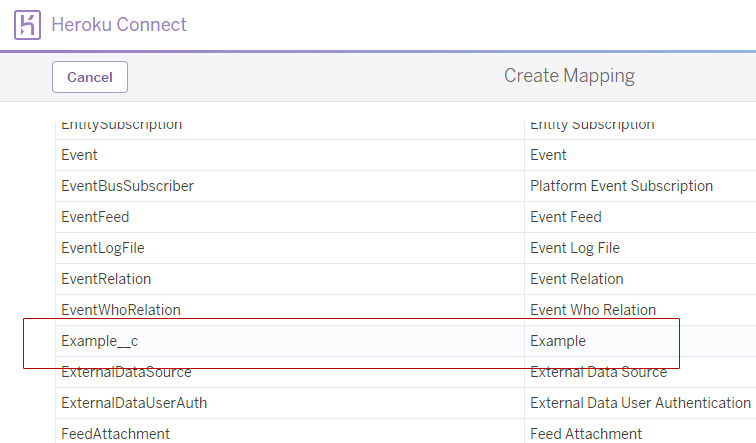The image size is (756, 443).
Task: Cancel the Create Mapping dialog
Action: tap(90, 77)
